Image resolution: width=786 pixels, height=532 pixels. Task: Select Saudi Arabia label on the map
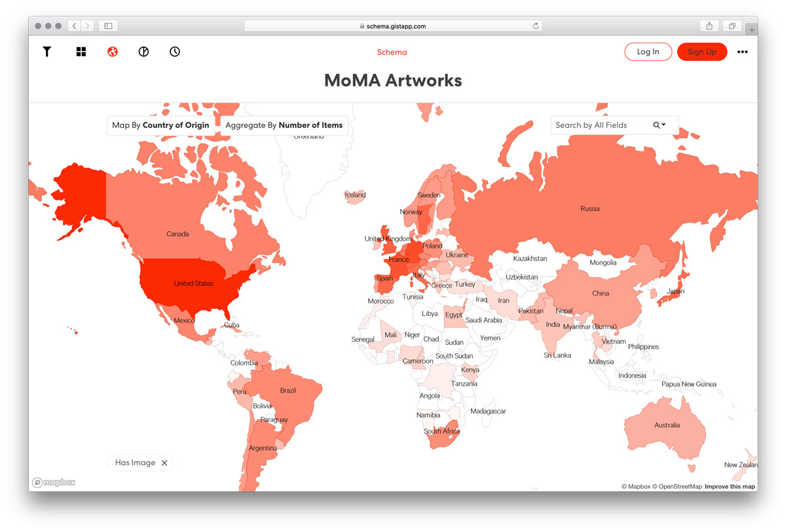click(x=483, y=320)
